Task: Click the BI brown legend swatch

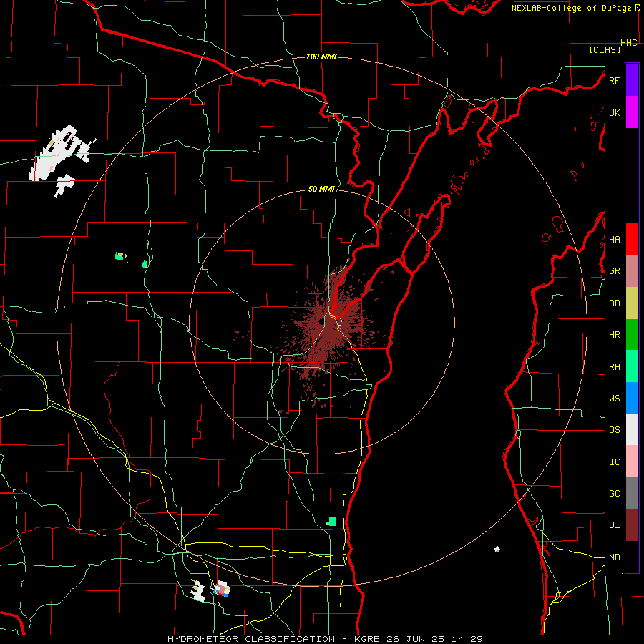Action: 632,525
